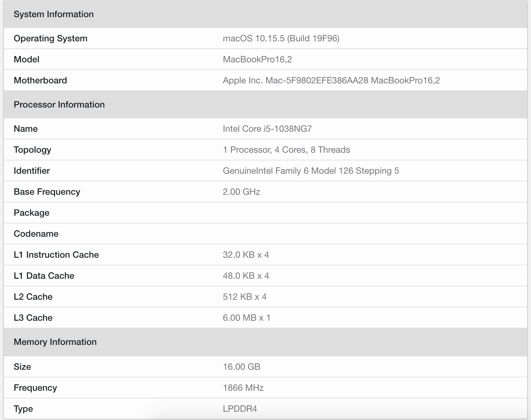Click the L3 Cache row label
Image resolution: width=531 pixels, height=420 pixels.
[33, 318]
